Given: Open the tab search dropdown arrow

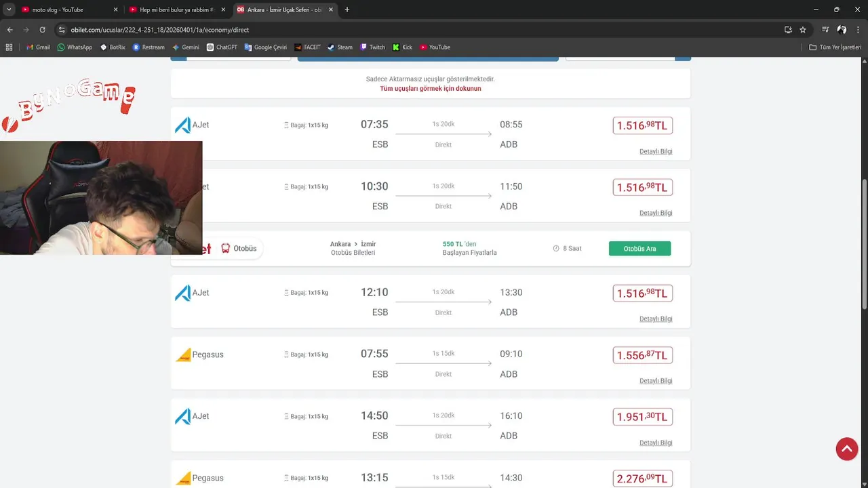Looking at the screenshot, I should coord(9,9).
